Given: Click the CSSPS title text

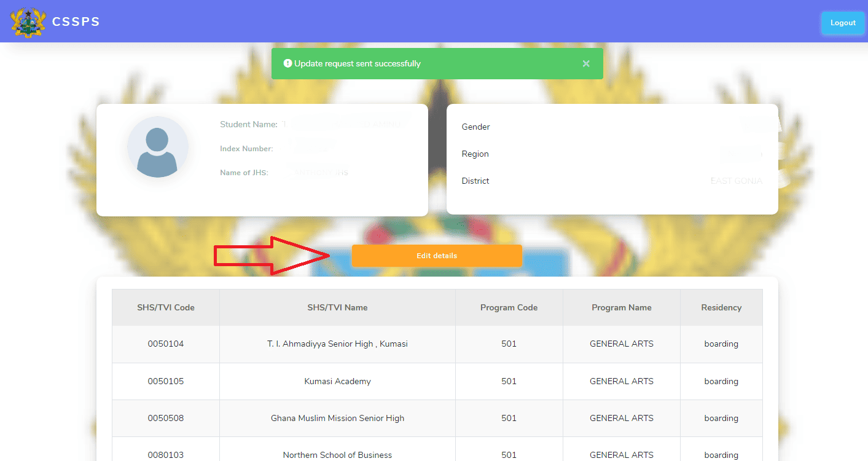Looking at the screenshot, I should 76,22.
